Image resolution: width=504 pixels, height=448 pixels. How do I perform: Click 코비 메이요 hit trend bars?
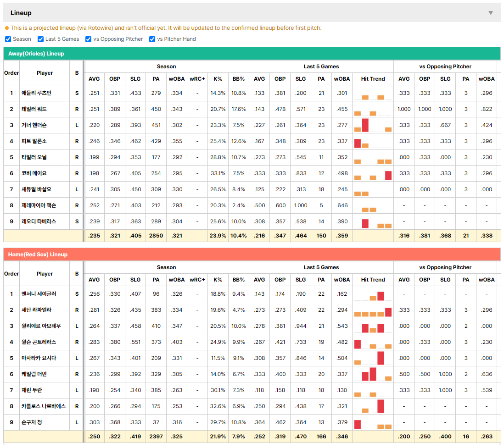click(x=373, y=173)
